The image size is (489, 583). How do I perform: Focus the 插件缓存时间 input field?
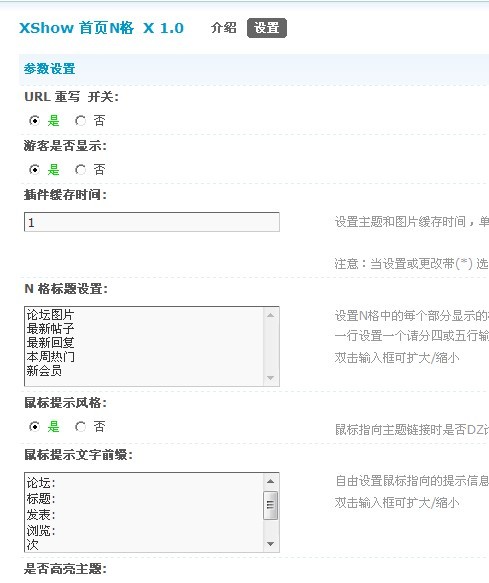click(x=152, y=222)
